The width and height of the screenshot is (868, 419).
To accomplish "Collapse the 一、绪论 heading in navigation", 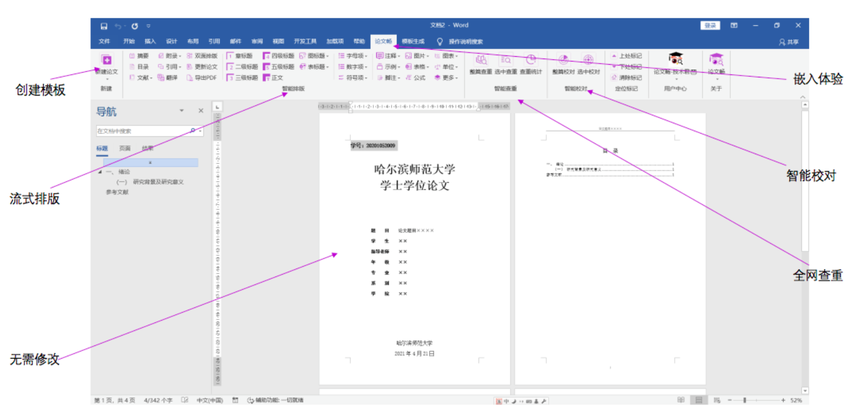I will click(x=100, y=172).
